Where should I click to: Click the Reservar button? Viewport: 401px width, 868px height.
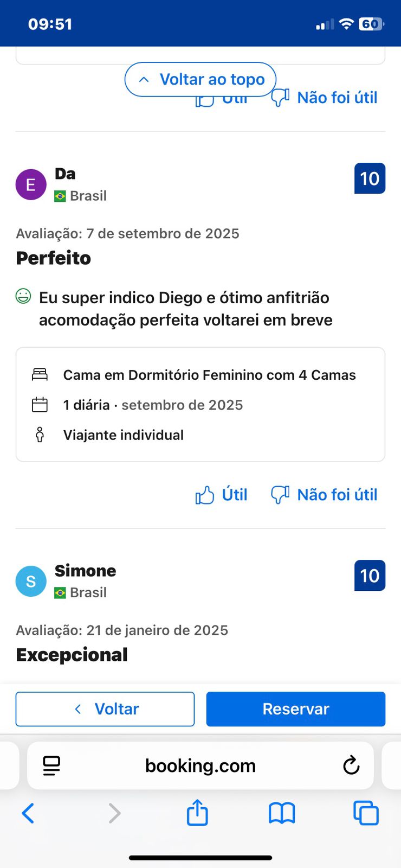click(295, 709)
